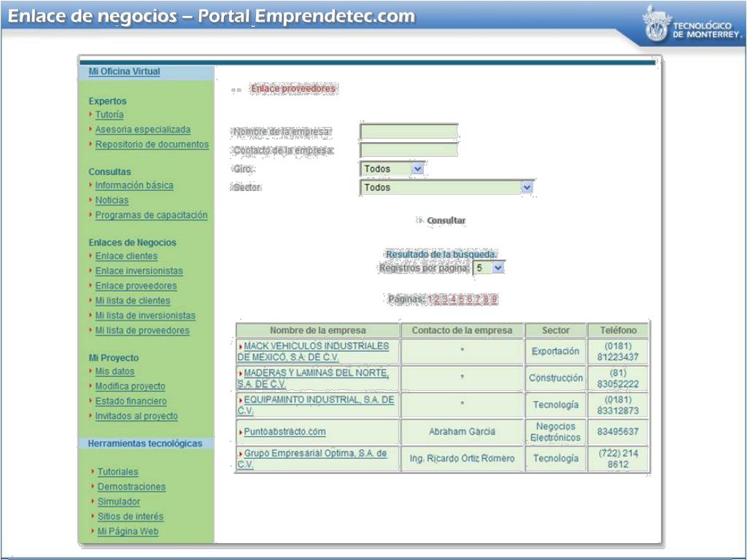747x560 pixels.
Task: Open Programas de capacitación
Action: click(151, 215)
